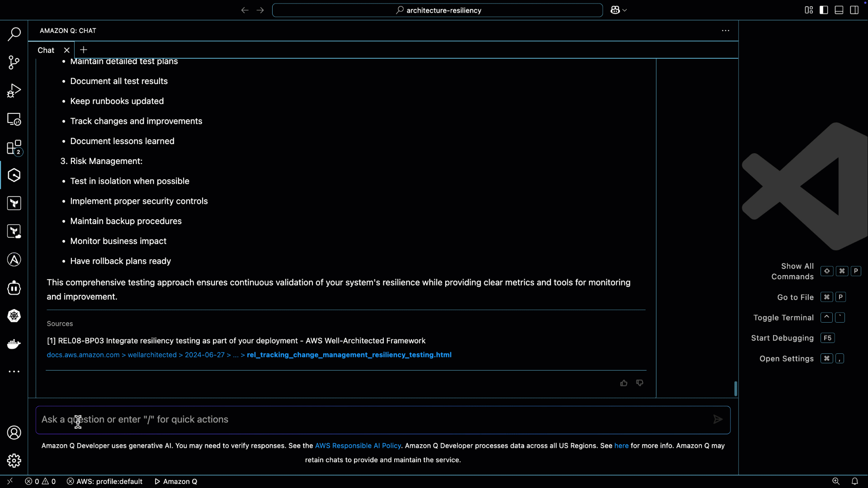
Task: Open the Manage settings gear icon
Action: [14, 460]
